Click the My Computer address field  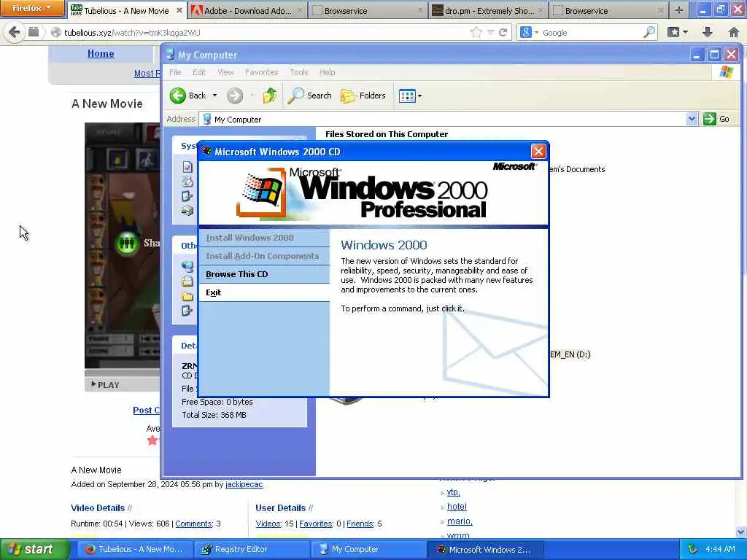click(x=443, y=119)
